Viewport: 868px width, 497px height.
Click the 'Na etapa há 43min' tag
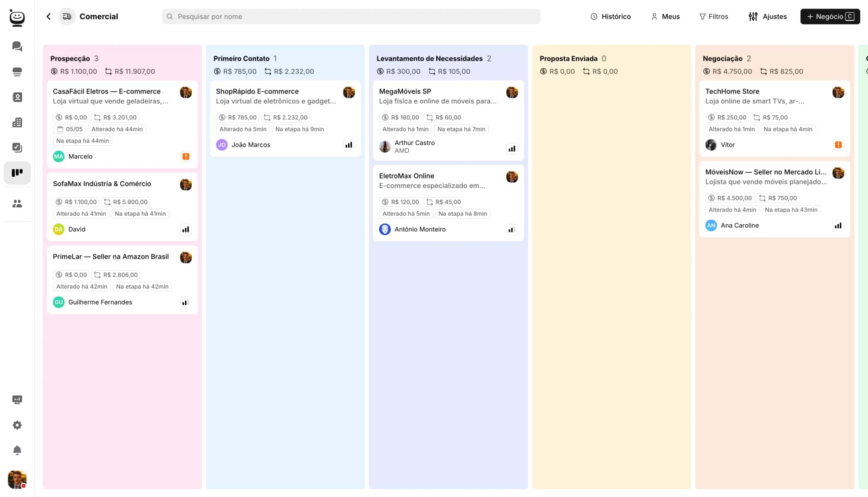click(x=791, y=210)
